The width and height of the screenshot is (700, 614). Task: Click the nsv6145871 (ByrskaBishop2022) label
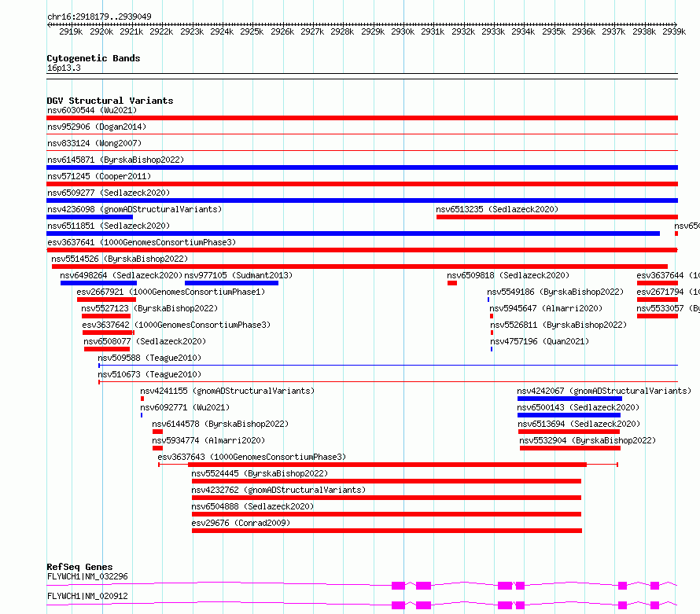click(x=116, y=160)
